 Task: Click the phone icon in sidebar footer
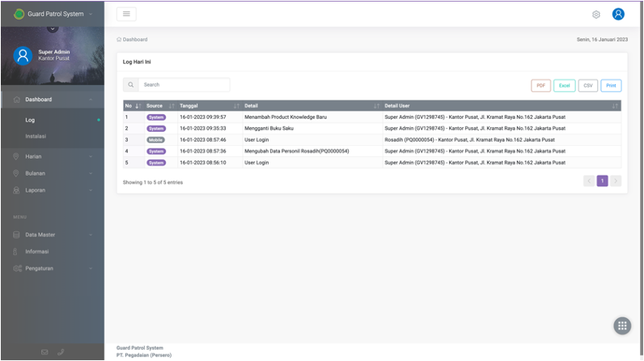tap(61, 352)
